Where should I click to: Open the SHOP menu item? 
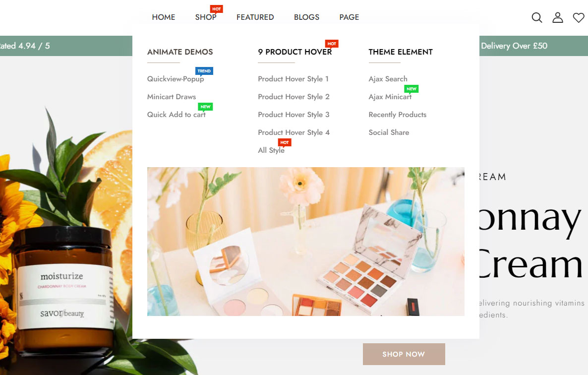205,17
